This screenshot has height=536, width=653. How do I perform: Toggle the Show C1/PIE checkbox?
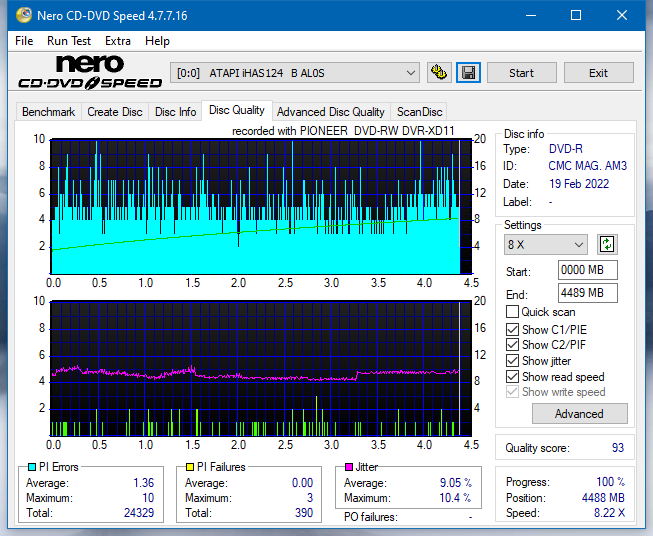(x=512, y=329)
